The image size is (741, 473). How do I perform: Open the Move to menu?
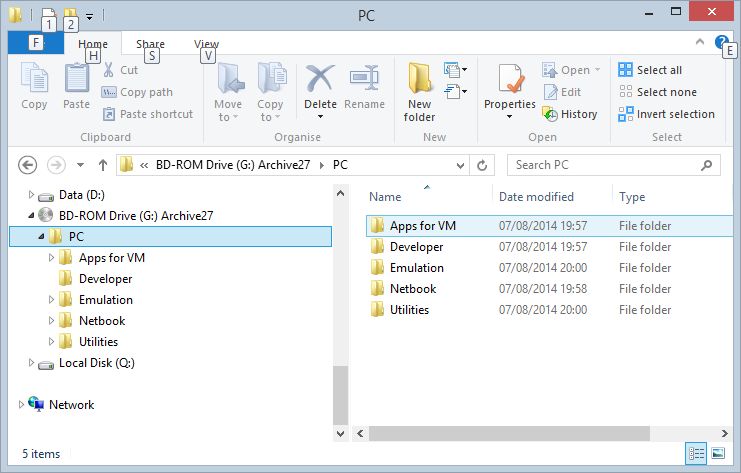pos(228,92)
